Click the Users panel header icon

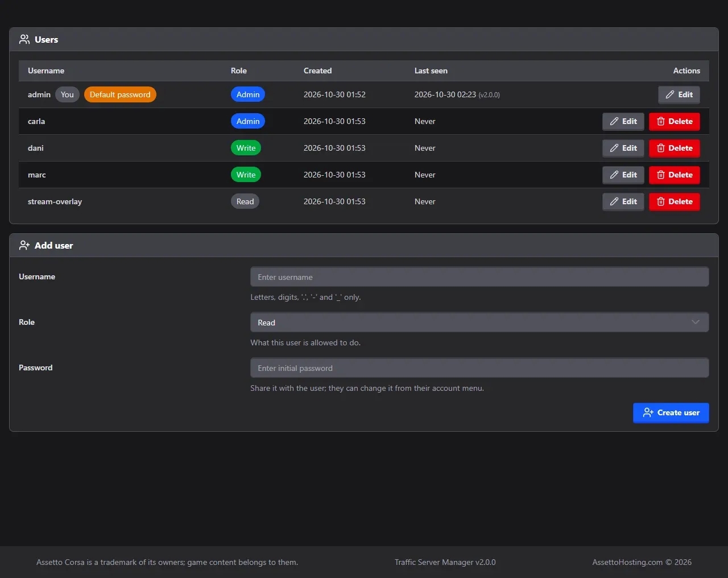click(24, 39)
